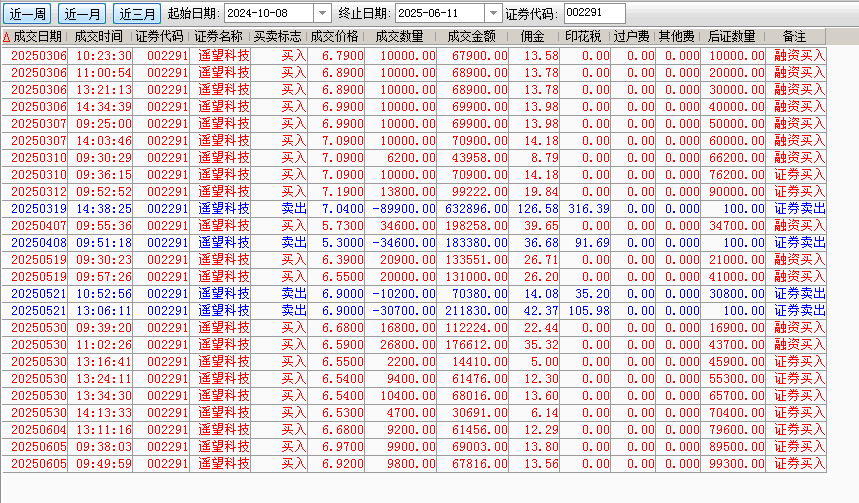The height and width of the screenshot is (503, 859).
Task: Click the 佣金 column header
Action: [x=532, y=37]
